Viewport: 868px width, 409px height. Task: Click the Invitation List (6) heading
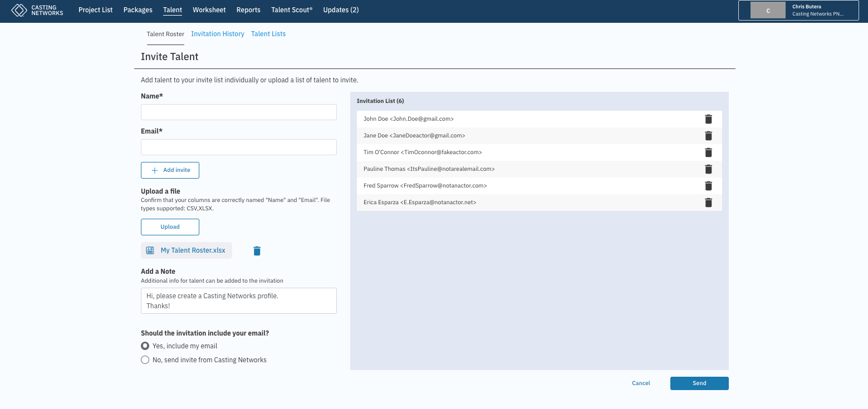pos(380,101)
